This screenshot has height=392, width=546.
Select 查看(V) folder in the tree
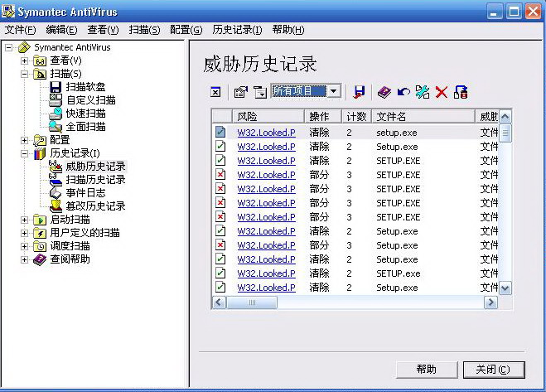pyautogui.click(x=65, y=60)
